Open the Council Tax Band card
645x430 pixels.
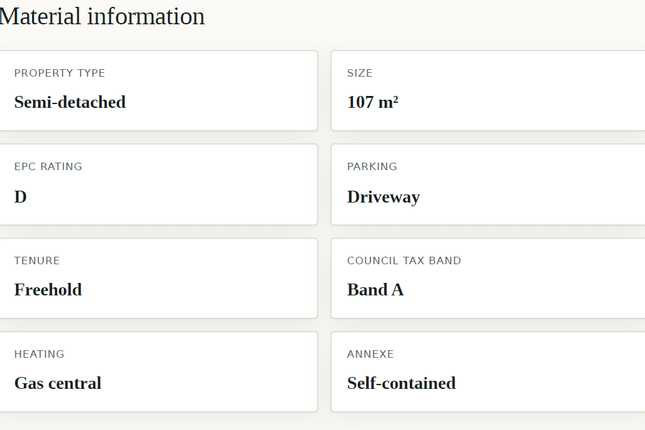click(x=488, y=278)
